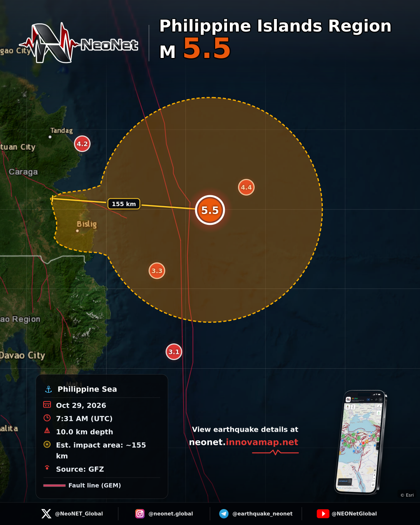Click the 155 km distance label

124,204
